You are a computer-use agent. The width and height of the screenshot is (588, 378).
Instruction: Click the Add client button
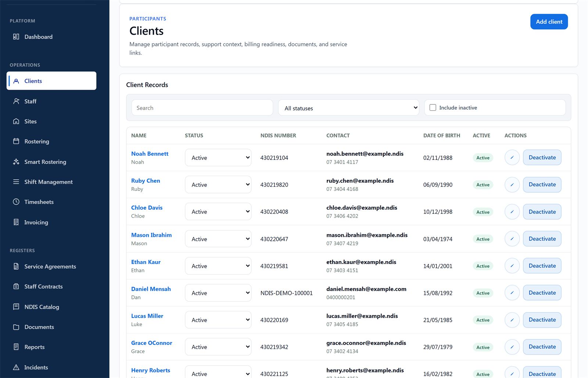coord(549,22)
